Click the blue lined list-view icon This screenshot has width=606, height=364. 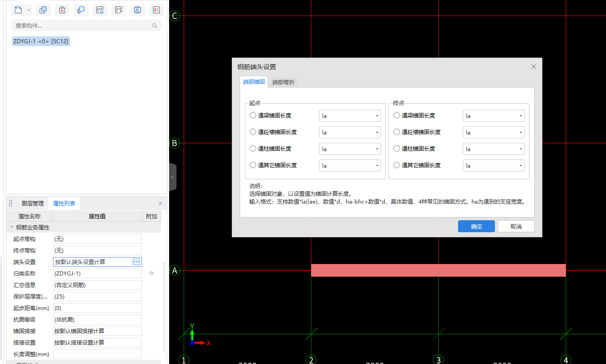coord(138,10)
